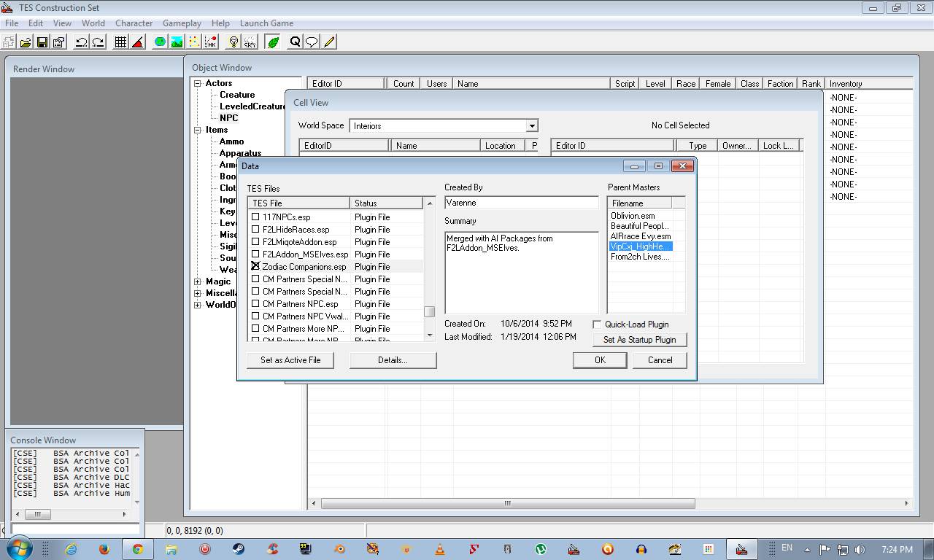Expand the WorldObjects tree node
934x560 pixels.
click(x=197, y=305)
